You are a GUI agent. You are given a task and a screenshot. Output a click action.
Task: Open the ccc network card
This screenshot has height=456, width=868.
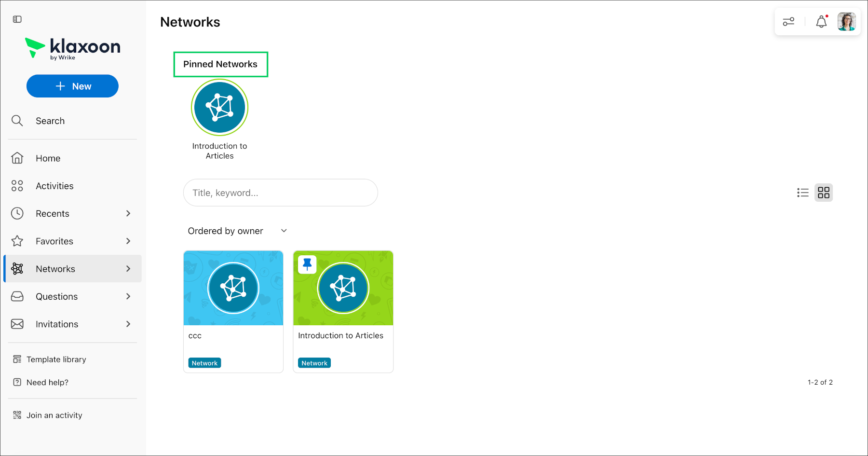click(x=233, y=312)
